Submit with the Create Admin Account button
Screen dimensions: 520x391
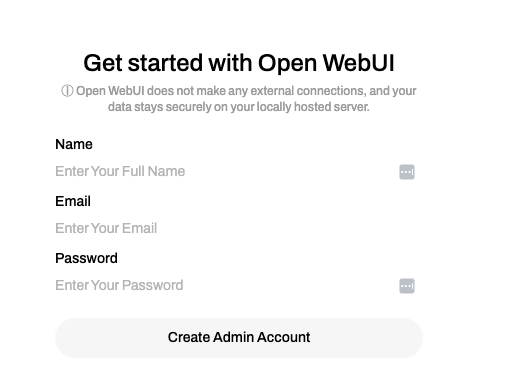click(x=239, y=338)
